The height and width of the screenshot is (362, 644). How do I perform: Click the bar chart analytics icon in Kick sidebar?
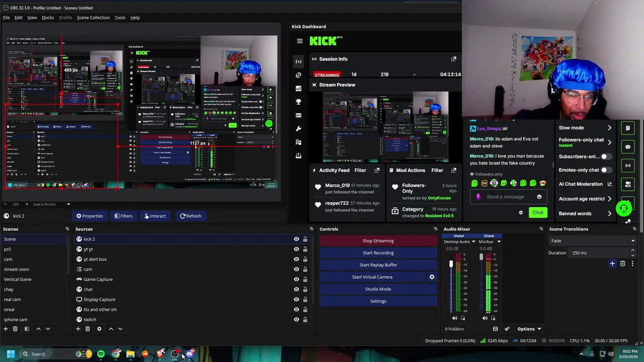(x=298, y=88)
